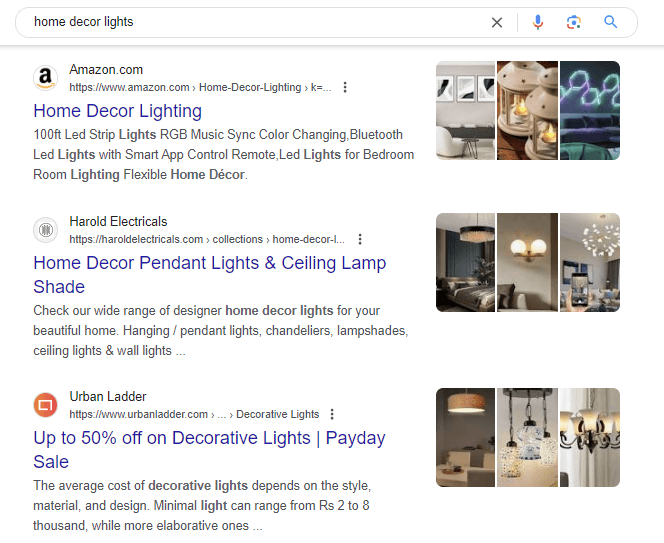View Urban Ladder drum pendant lamp thumbnail
The image size is (664, 543).
[x=465, y=438]
